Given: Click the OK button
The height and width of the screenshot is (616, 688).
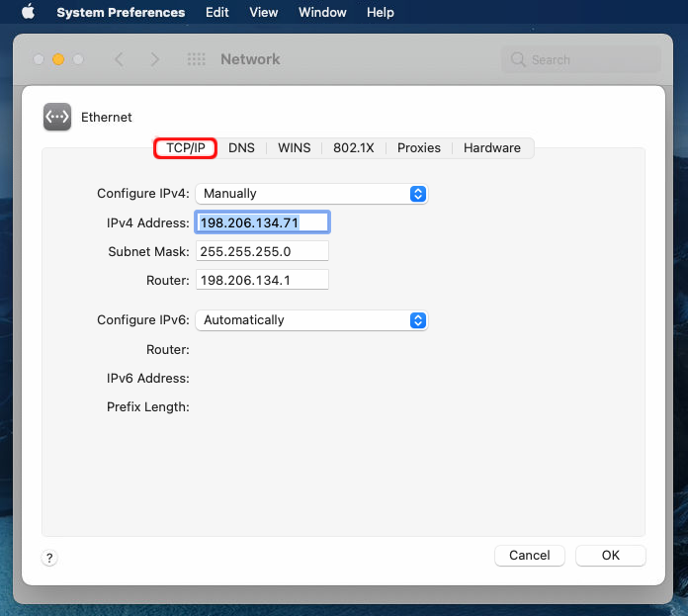Looking at the screenshot, I should point(610,556).
